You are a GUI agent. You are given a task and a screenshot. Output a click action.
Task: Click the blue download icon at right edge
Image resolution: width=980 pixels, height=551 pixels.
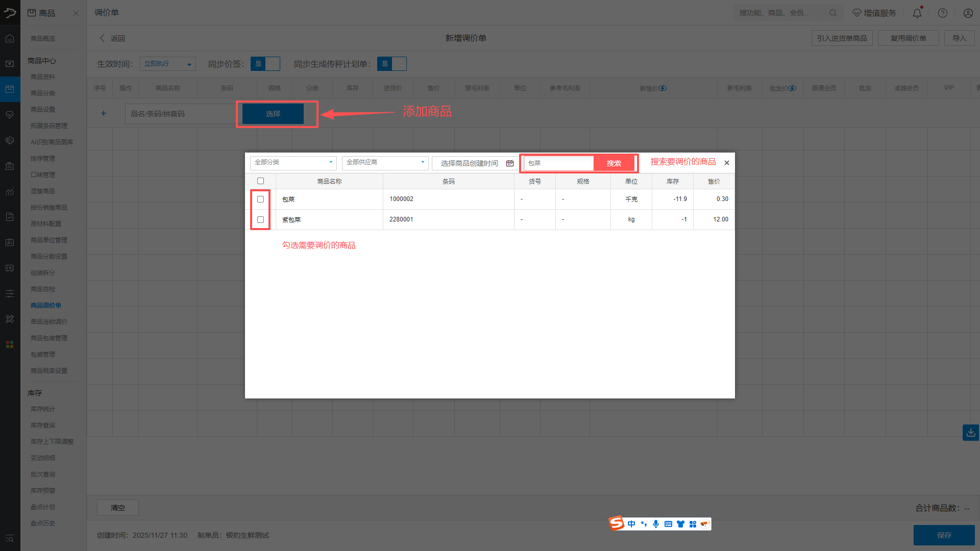coord(970,433)
